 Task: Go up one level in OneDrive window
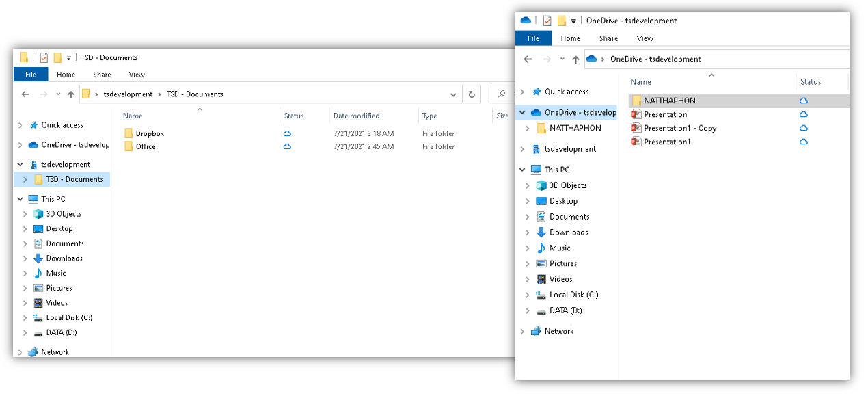click(x=575, y=59)
